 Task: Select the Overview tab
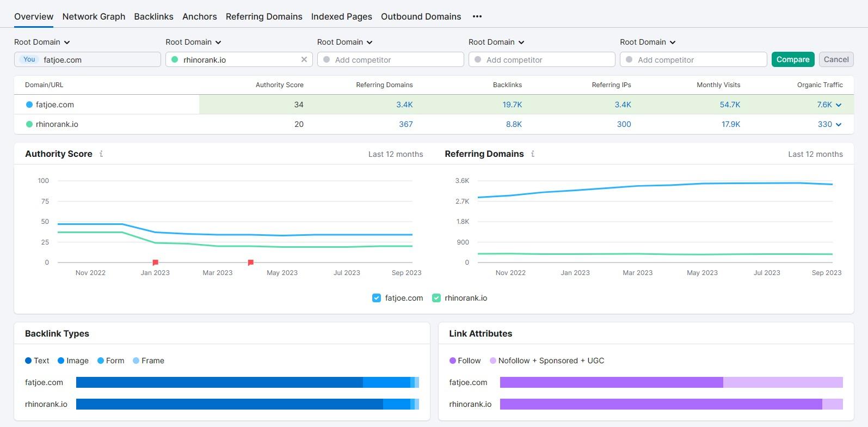(34, 16)
